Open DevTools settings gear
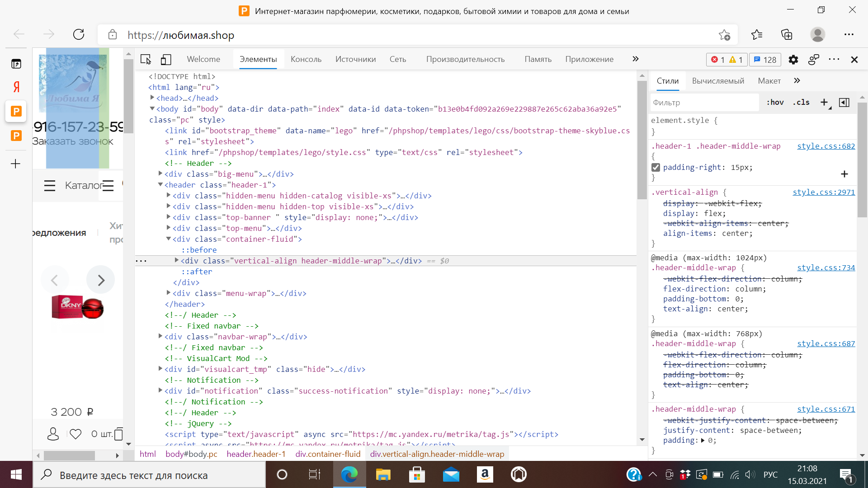 [x=793, y=60]
